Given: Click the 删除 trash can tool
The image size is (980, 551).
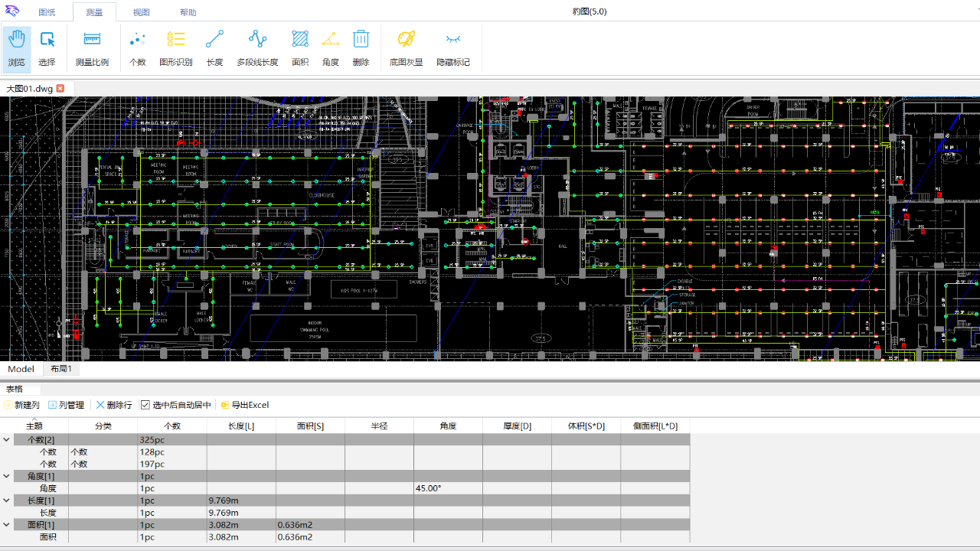Looking at the screenshot, I should (x=361, y=47).
